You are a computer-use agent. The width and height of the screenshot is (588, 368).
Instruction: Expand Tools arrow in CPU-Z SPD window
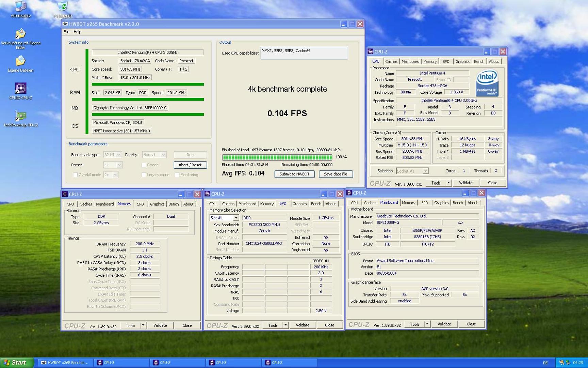[285, 325]
